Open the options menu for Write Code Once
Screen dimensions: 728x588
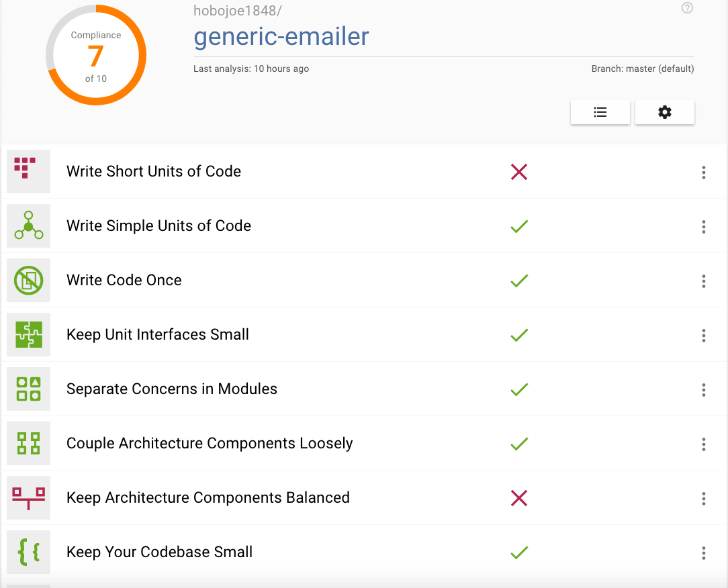(703, 281)
